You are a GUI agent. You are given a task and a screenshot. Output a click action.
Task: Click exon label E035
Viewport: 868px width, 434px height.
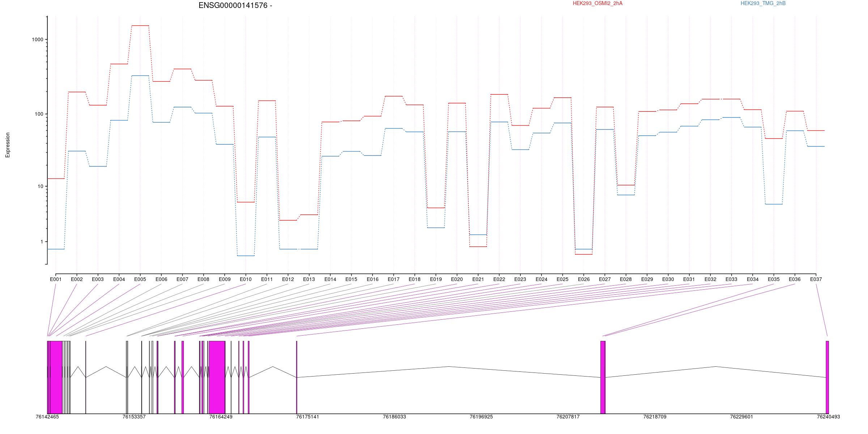tap(774, 280)
